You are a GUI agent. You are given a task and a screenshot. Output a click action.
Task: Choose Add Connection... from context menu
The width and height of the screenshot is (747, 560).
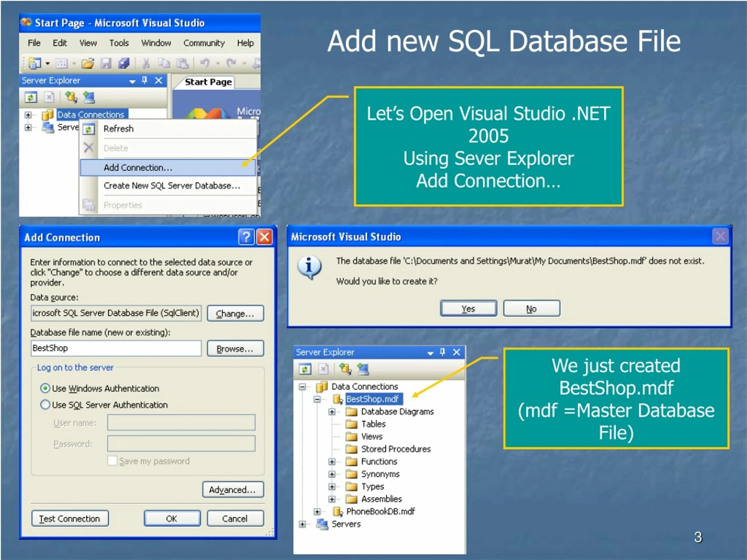pos(138,168)
